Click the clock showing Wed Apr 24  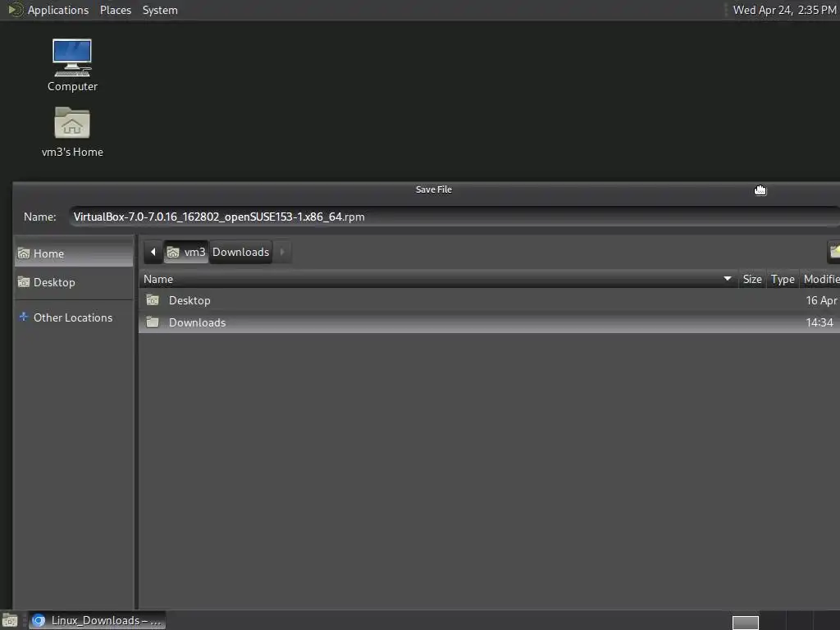pos(784,10)
